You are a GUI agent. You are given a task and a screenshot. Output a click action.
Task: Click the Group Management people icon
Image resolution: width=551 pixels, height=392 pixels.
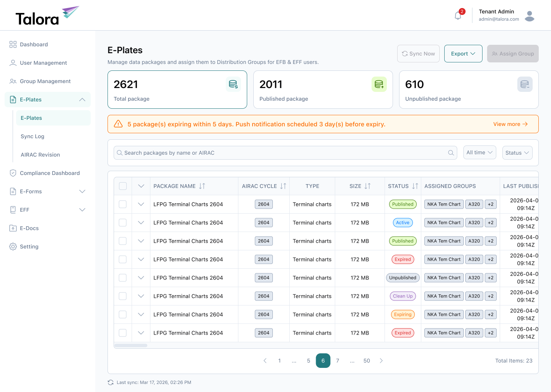(13, 81)
